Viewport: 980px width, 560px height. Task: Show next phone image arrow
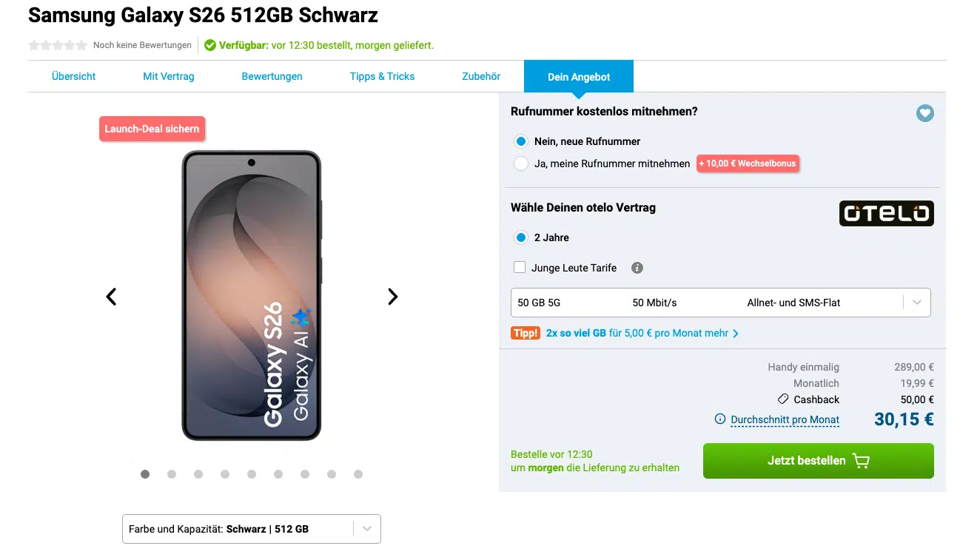(393, 297)
